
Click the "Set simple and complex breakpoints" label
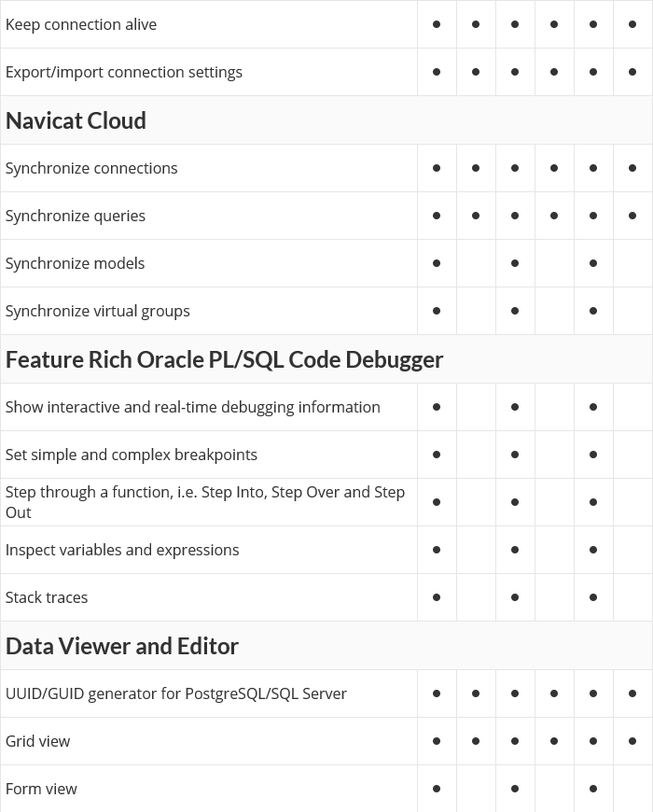click(x=132, y=455)
